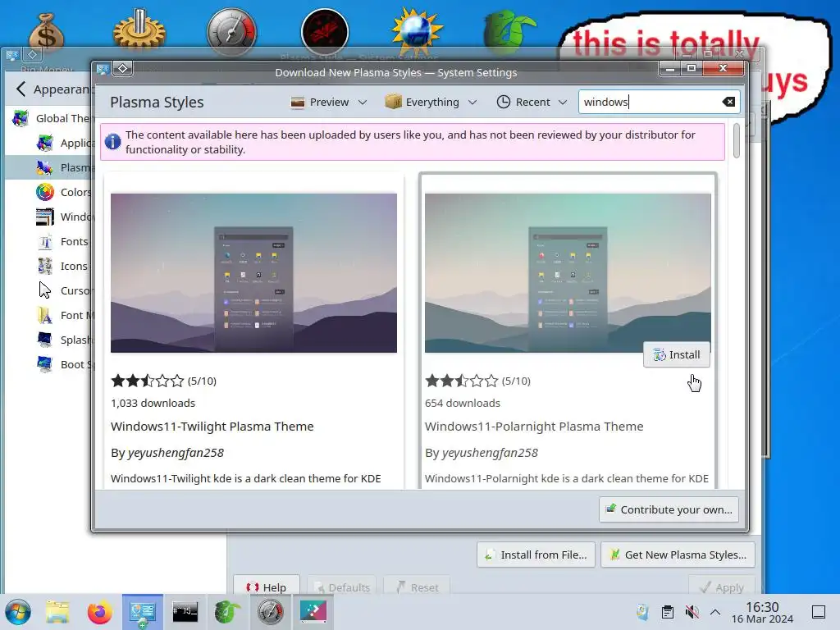This screenshot has height=630, width=840.
Task: Expand hidden system tray icons arrow
Action: [715, 612]
